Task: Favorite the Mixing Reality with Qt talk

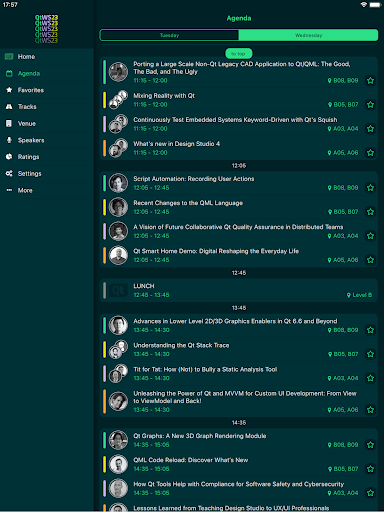Action: coord(370,105)
